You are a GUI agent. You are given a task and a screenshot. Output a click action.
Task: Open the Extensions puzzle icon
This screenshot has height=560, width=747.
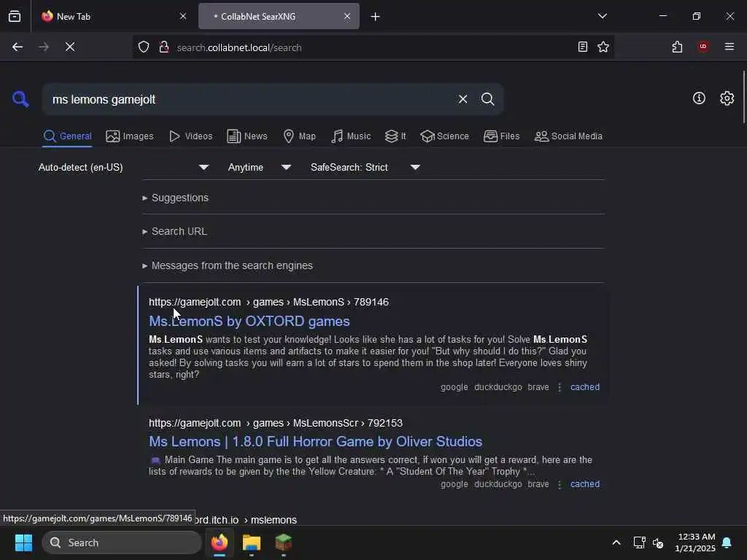(677, 47)
